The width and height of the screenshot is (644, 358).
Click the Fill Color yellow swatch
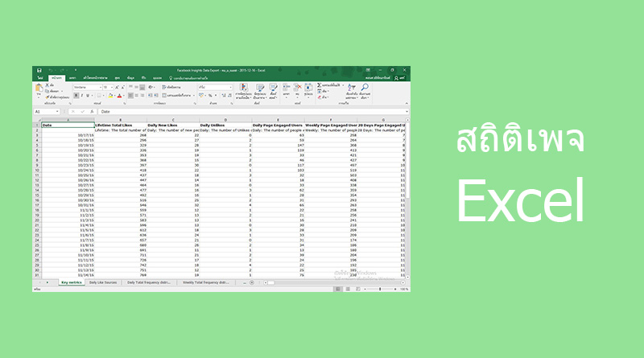[110, 96]
